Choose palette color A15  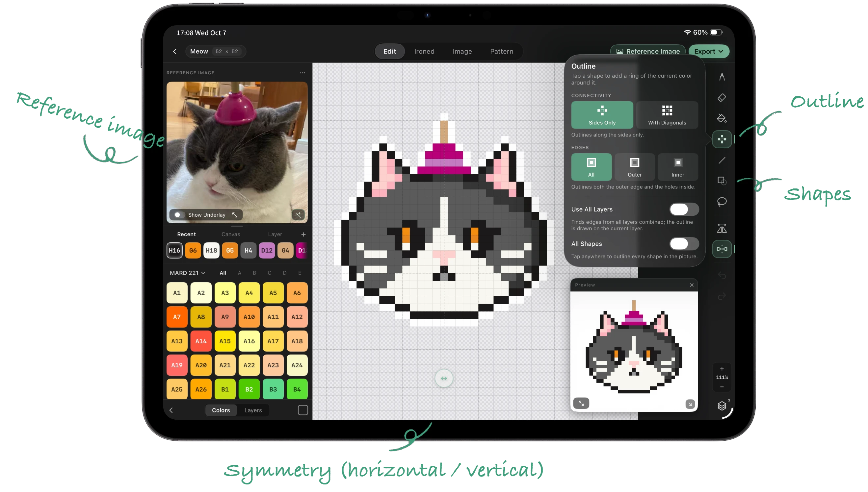pos(225,341)
